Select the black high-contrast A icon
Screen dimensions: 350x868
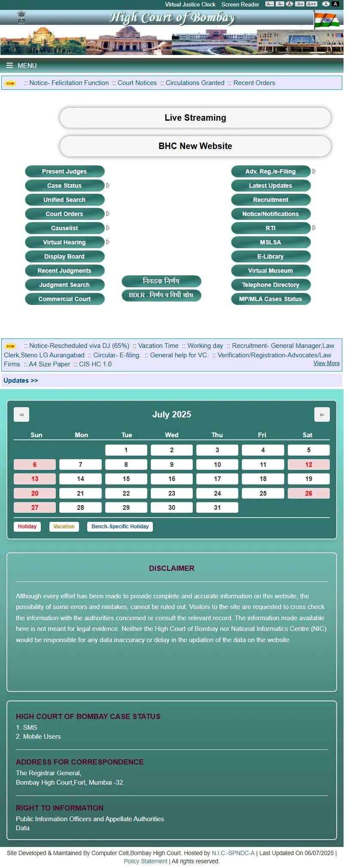pos(335,4)
